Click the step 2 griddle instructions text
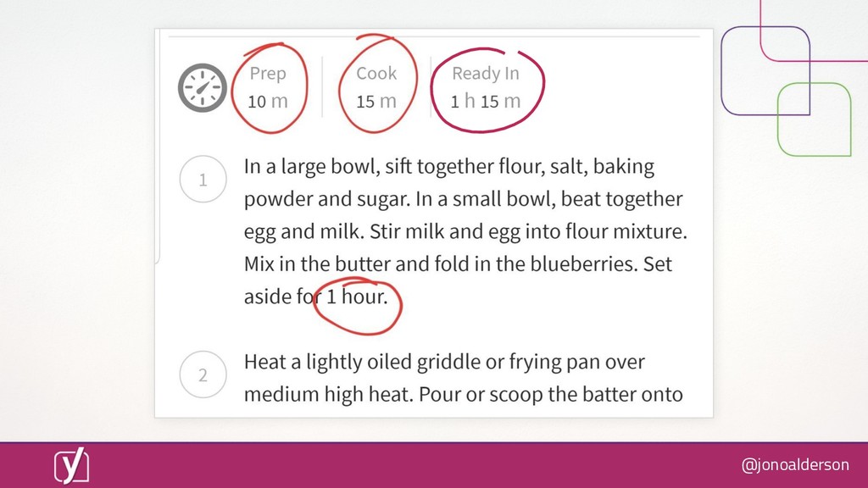 [x=464, y=378]
